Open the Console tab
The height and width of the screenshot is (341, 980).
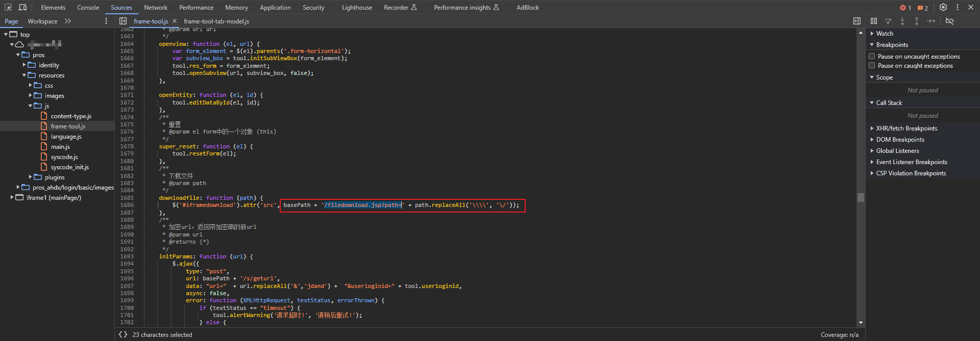tap(88, 8)
